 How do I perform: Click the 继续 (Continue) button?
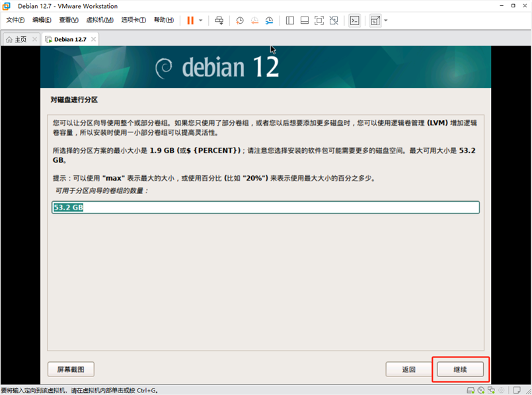(460, 369)
